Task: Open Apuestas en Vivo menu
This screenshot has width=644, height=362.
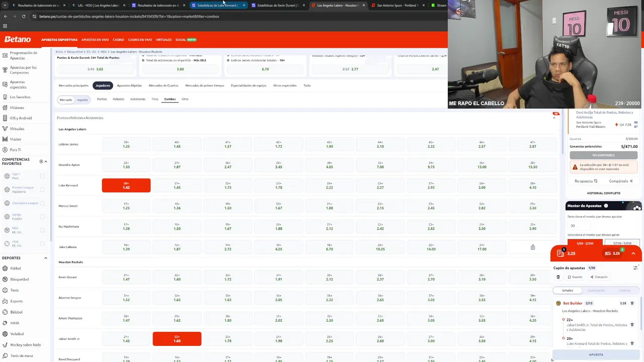Action: pos(95,40)
